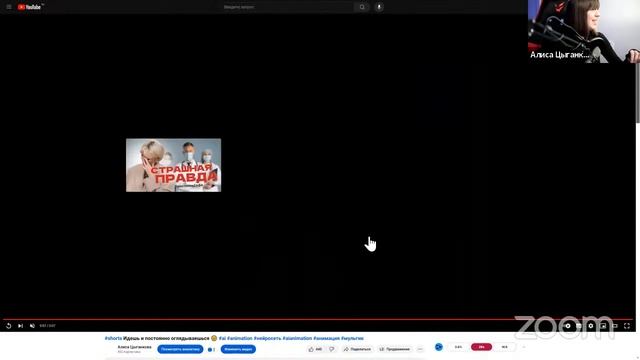Open subtitles from the player control bar
Image resolution: width=640 pixels, height=360 pixels.
(579, 326)
